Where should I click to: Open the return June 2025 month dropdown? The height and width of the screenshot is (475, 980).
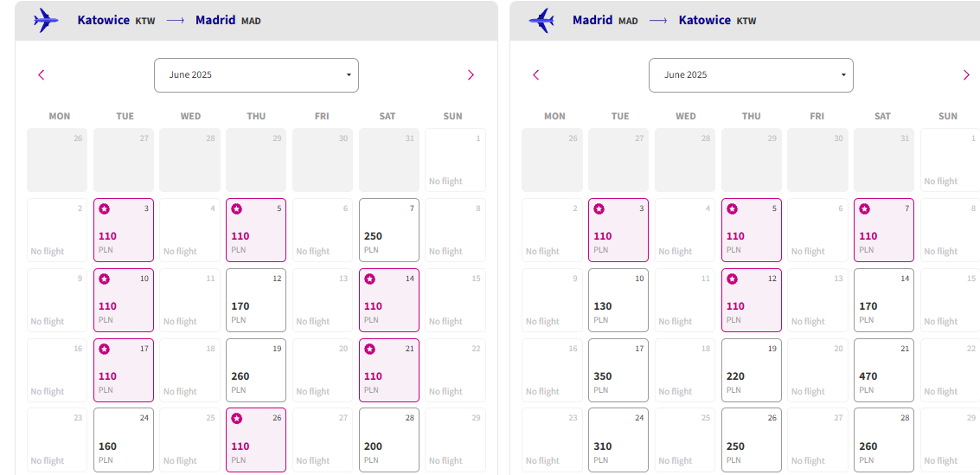tap(751, 75)
